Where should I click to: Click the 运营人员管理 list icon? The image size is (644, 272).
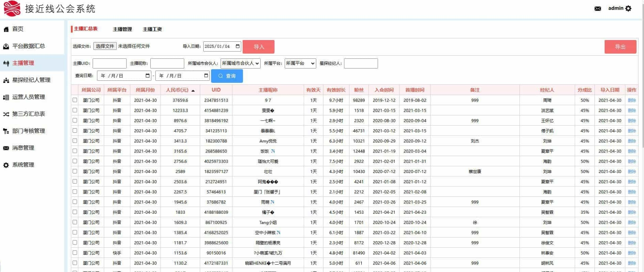[x=6, y=97]
